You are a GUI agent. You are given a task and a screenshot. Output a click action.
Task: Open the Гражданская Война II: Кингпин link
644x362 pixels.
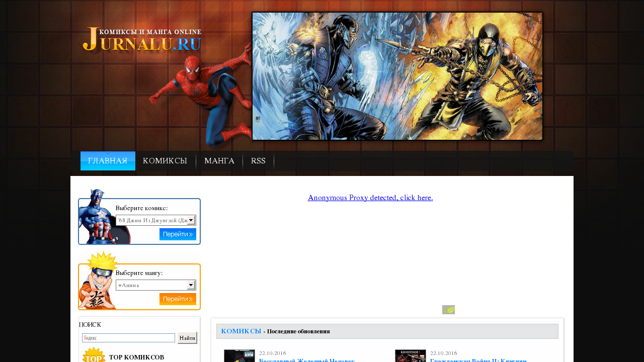[478, 360]
